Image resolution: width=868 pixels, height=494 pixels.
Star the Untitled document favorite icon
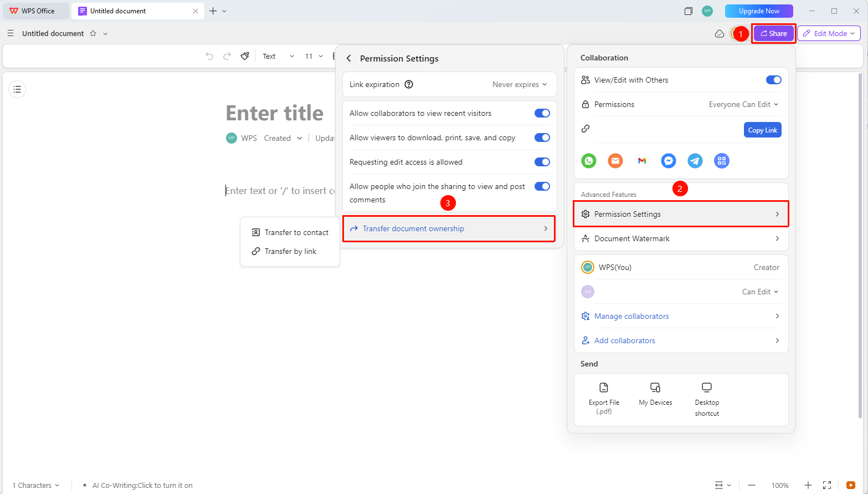(93, 33)
